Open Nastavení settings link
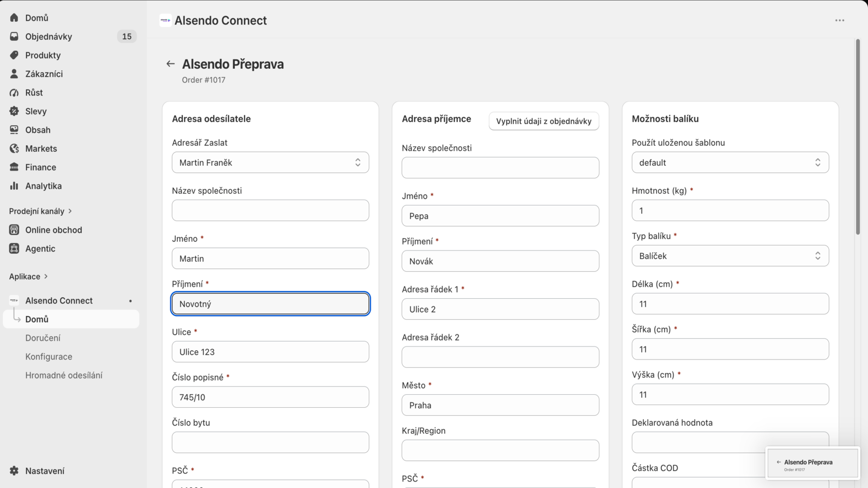 coord(45,471)
